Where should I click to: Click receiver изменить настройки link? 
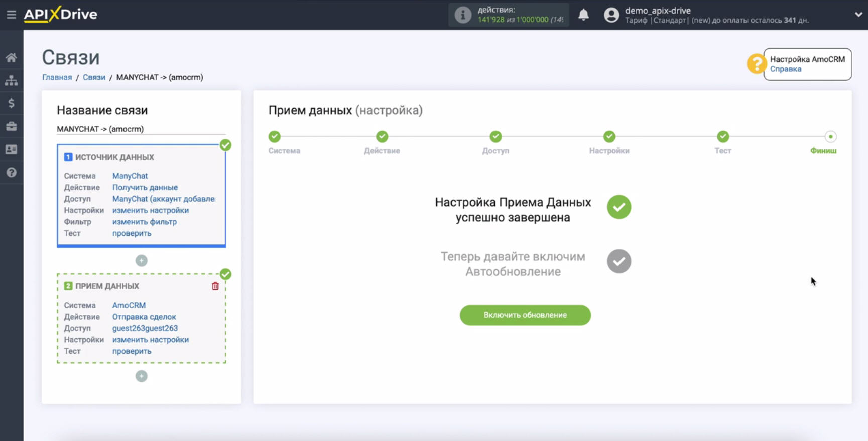point(151,340)
